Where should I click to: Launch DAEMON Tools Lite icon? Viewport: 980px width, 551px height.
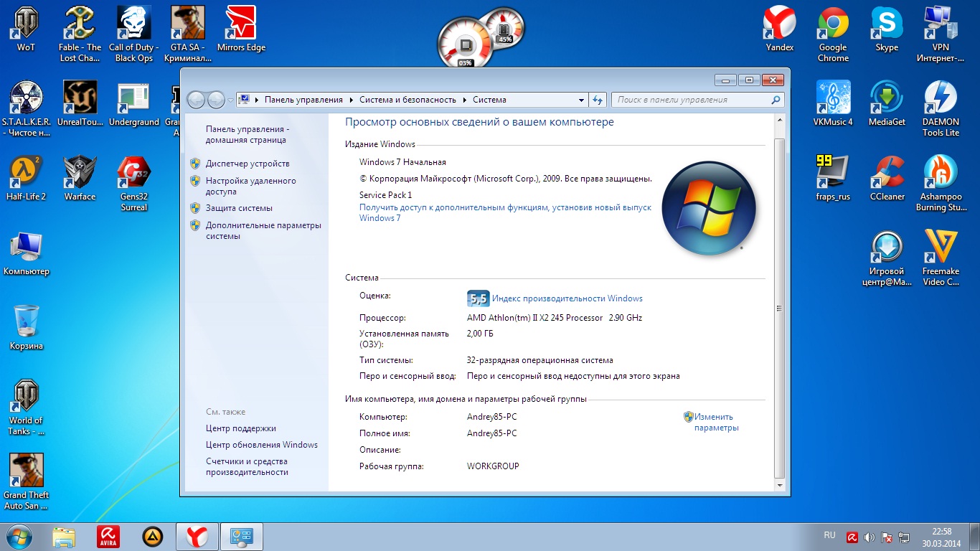click(x=941, y=109)
